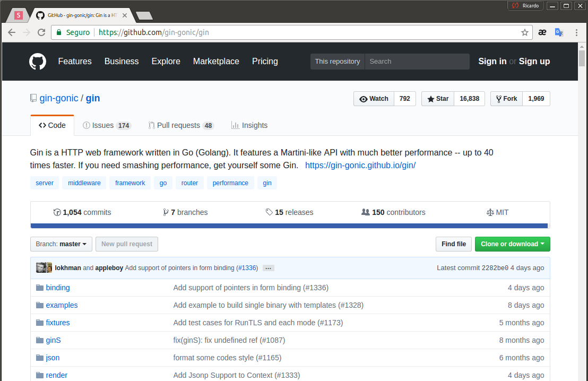This screenshot has width=588, height=381.
Task: Open Explore in the top navigation
Action: [x=166, y=61]
